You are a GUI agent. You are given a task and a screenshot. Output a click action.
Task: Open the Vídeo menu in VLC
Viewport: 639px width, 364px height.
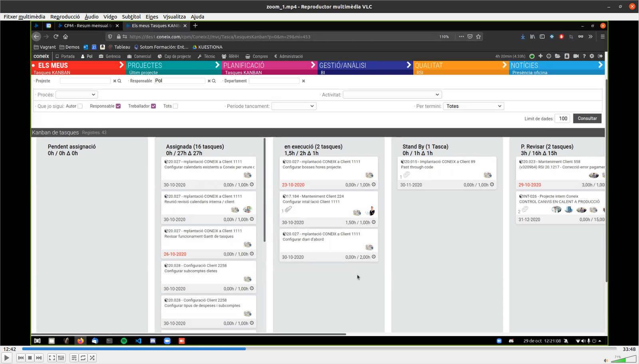tap(110, 16)
